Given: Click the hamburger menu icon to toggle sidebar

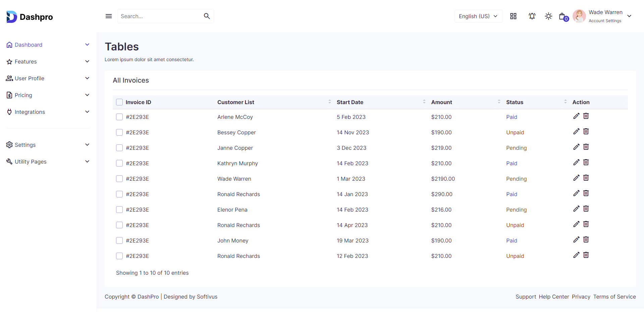Looking at the screenshot, I should coord(109,16).
